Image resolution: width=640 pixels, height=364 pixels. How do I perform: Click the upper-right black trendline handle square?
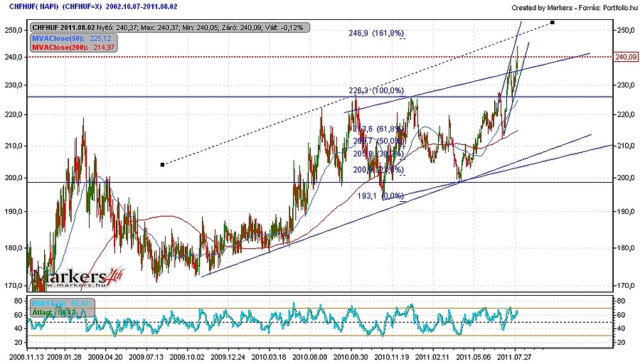[x=553, y=23]
